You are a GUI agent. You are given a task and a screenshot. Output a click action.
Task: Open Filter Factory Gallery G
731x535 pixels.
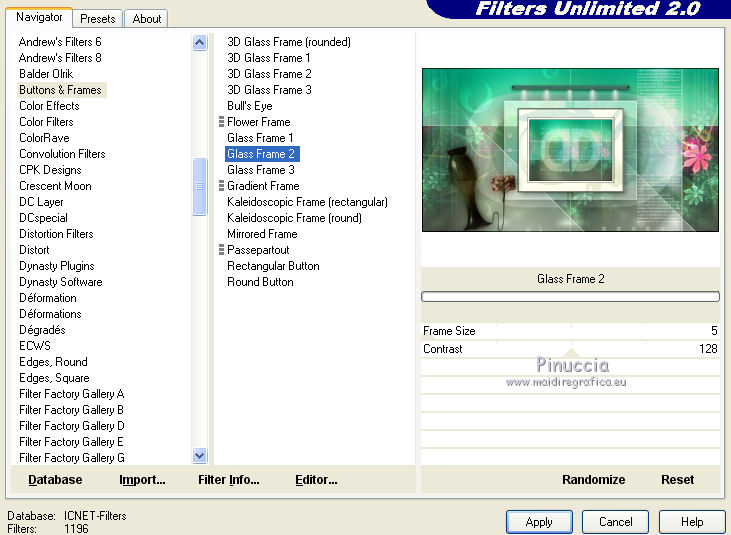point(72,458)
